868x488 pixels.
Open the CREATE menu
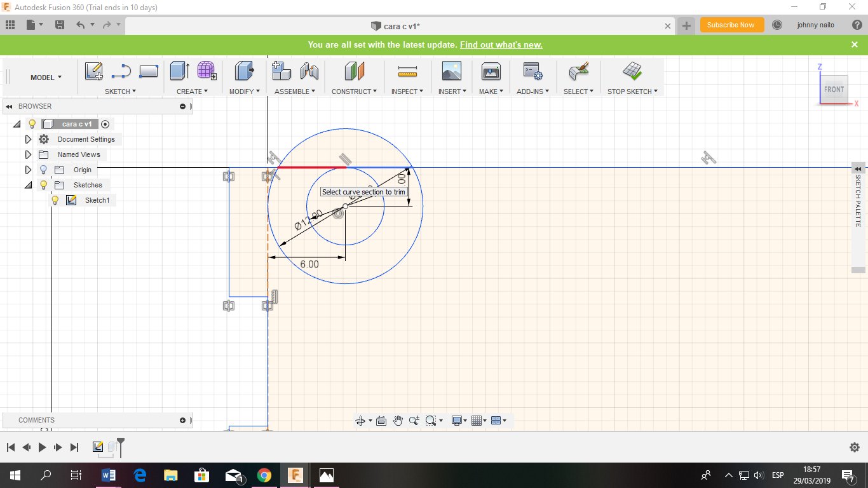click(192, 91)
